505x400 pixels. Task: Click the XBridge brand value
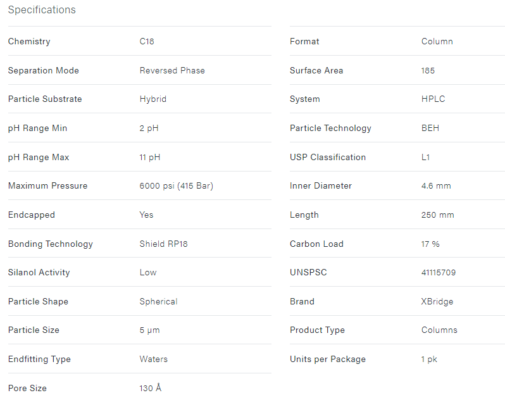[x=437, y=302]
